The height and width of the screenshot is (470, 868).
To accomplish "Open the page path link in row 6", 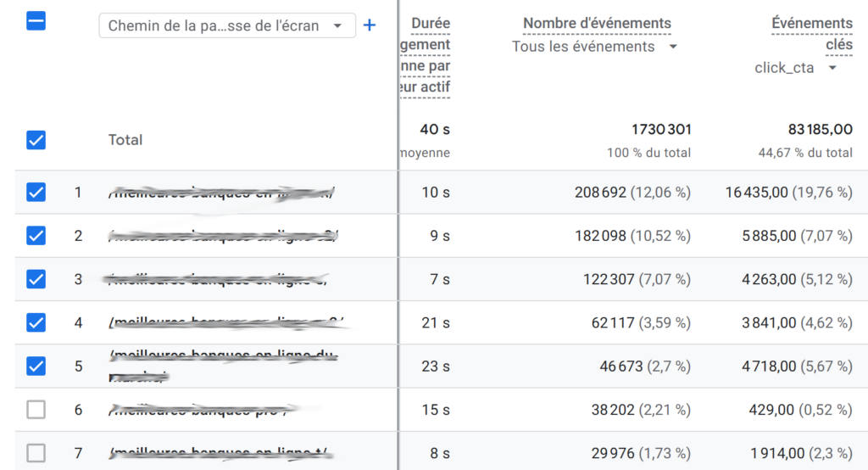I will pyautogui.click(x=199, y=410).
